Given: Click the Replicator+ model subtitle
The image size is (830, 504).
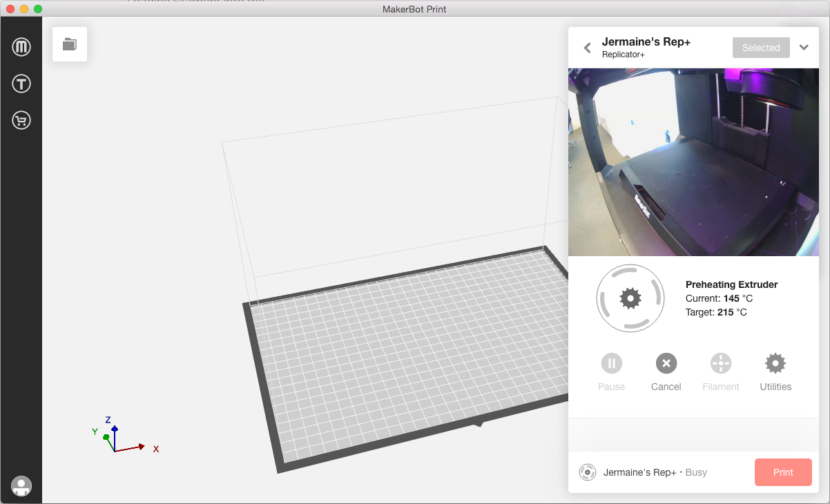Looking at the screenshot, I should [624, 55].
